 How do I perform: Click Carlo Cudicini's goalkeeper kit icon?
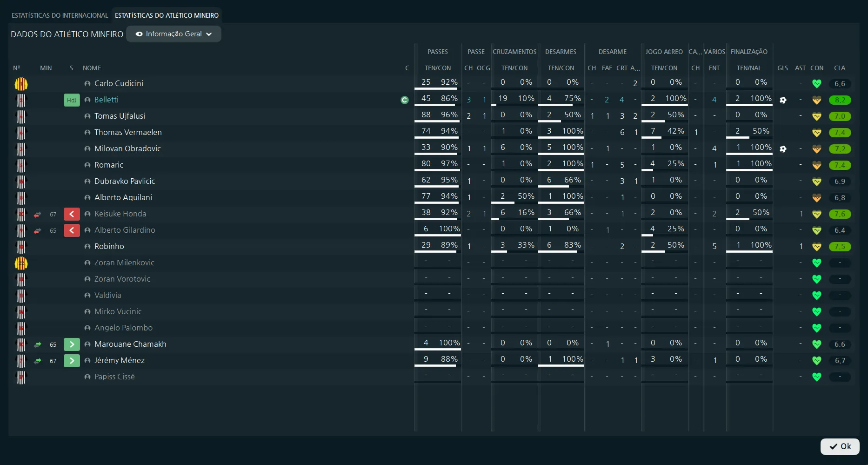pos(21,84)
